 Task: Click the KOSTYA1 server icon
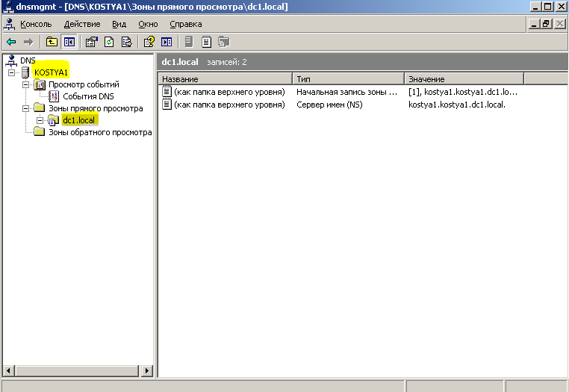(25, 72)
